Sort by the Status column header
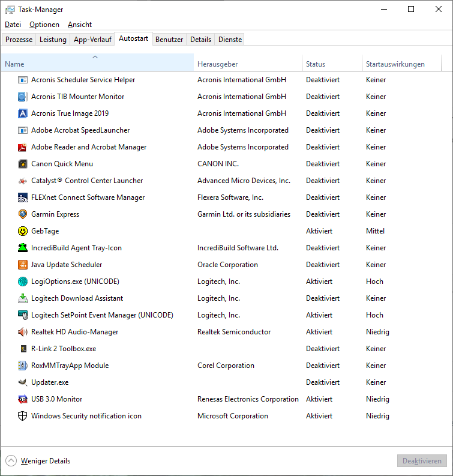 pyautogui.click(x=332, y=62)
